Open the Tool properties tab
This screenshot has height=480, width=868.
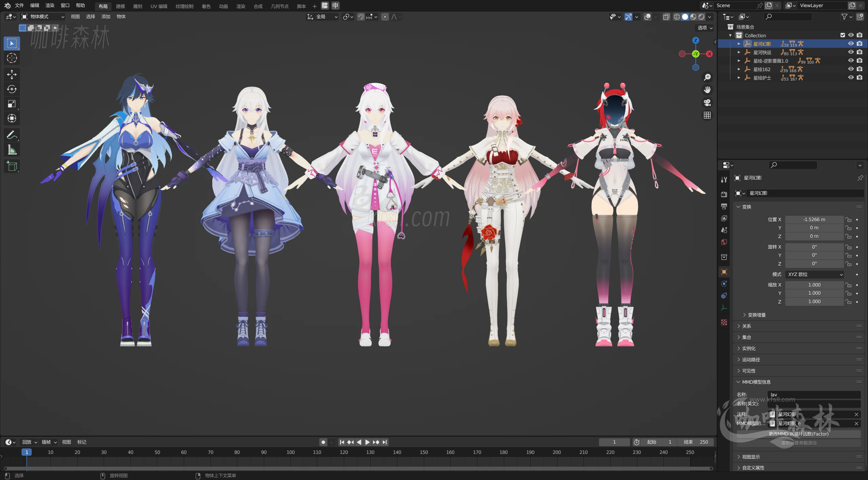tap(724, 180)
